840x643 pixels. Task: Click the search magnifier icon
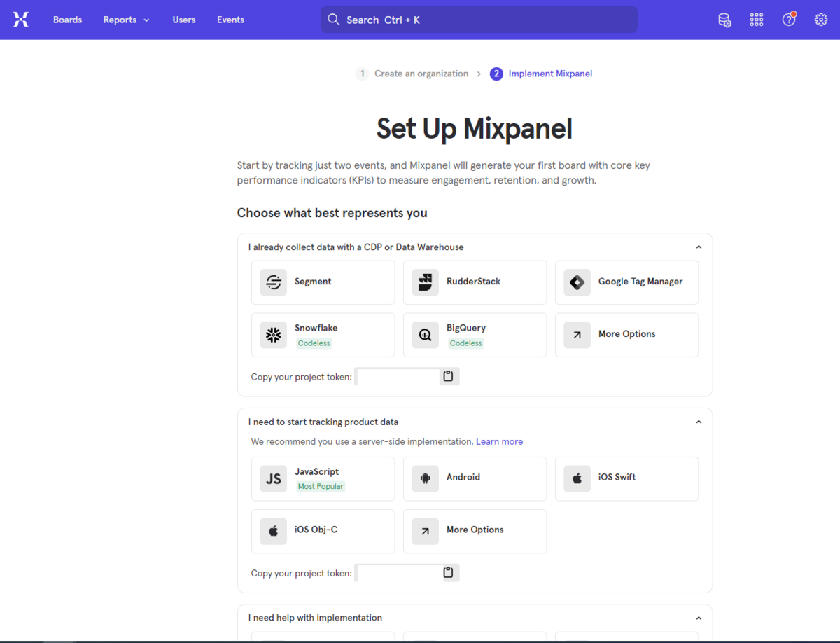point(334,20)
